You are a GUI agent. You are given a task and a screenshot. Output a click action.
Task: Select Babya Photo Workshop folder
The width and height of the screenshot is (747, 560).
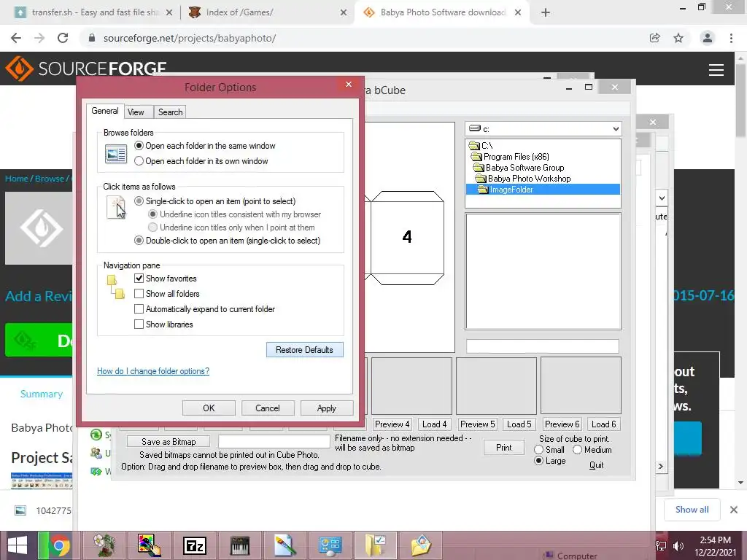[x=529, y=179]
